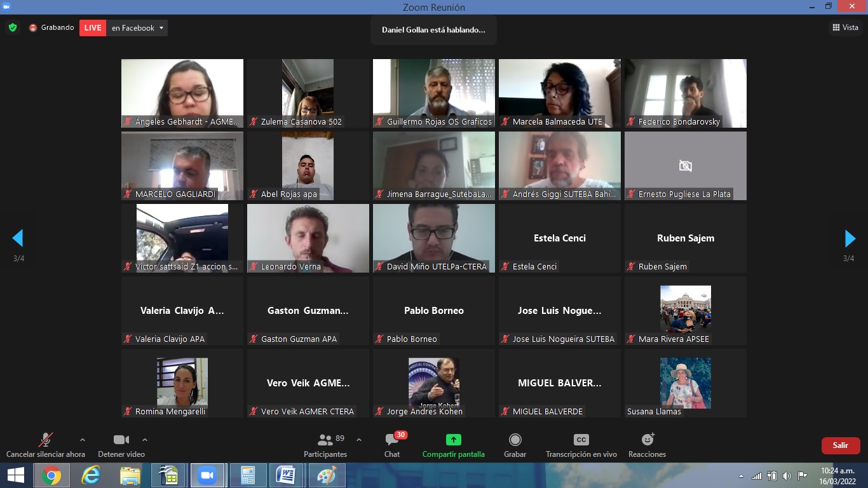Screen dimensions: 868x488
Task: Unmute microphone with Cancelar silenciar ahora
Action: pos(45,440)
